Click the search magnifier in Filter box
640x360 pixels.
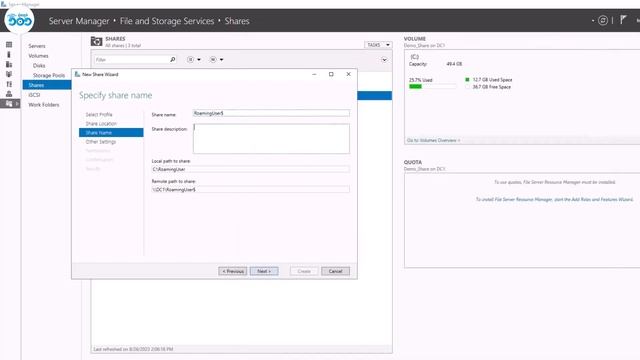coord(173,60)
